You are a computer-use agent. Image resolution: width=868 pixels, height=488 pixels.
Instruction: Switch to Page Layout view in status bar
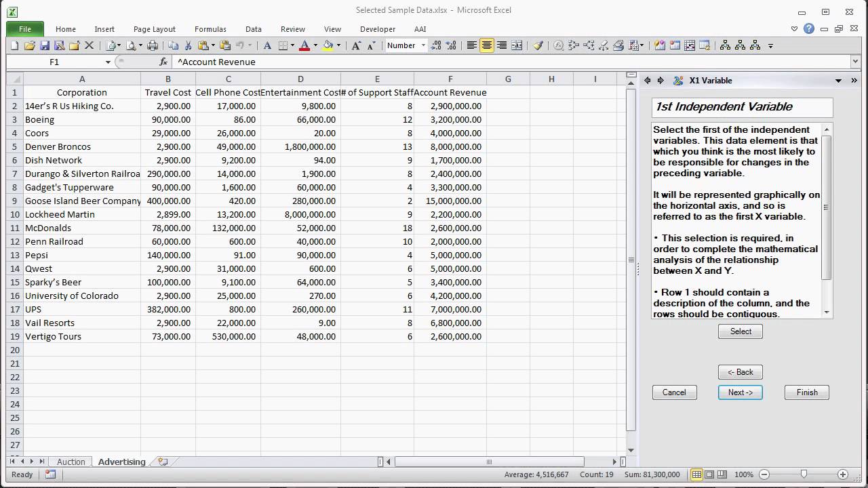pos(709,474)
